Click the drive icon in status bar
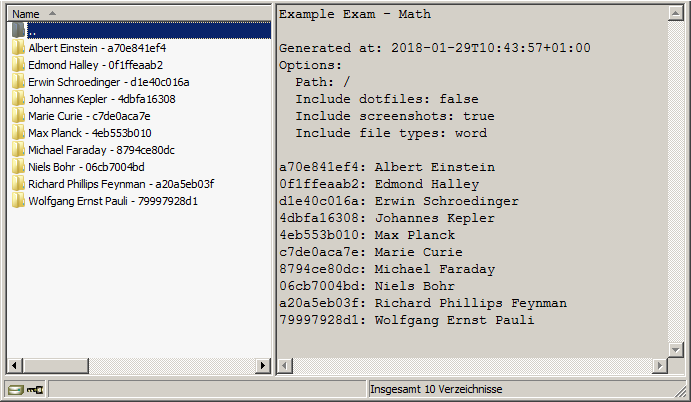Image resolution: width=691 pixels, height=402 pixels. (x=15, y=390)
